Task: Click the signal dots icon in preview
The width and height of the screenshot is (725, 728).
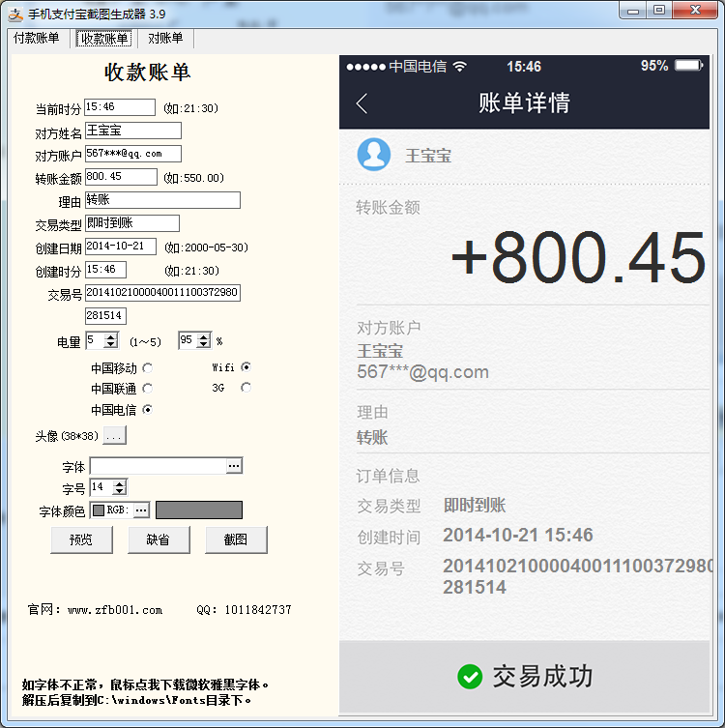Action: click(365, 67)
